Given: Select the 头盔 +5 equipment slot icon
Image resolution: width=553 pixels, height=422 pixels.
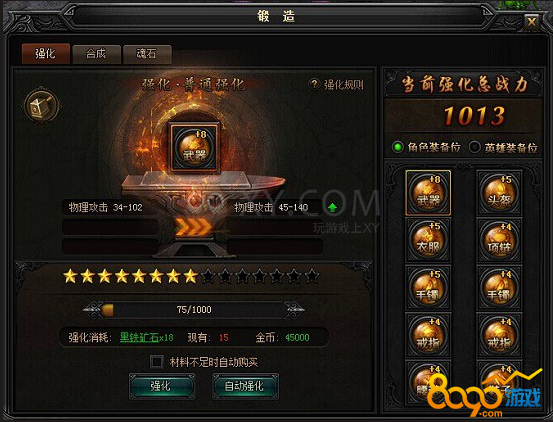Looking at the screenshot, I should [499, 192].
